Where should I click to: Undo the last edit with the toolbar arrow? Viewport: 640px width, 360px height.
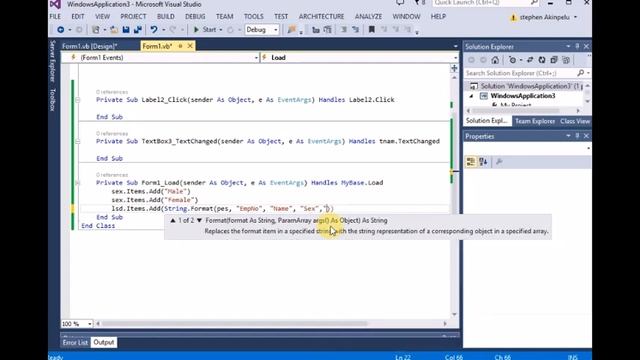point(154,29)
